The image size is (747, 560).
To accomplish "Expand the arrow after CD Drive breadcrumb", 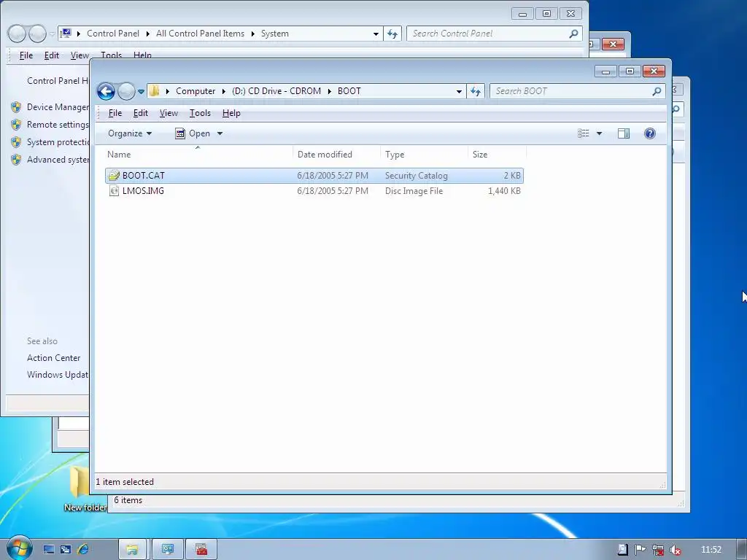I will pos(329,91).
